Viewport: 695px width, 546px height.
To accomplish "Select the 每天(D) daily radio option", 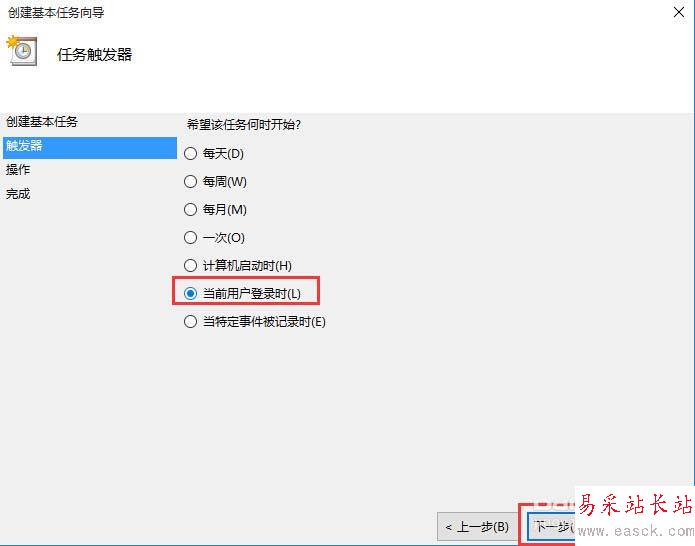I will tap(214, 154).
